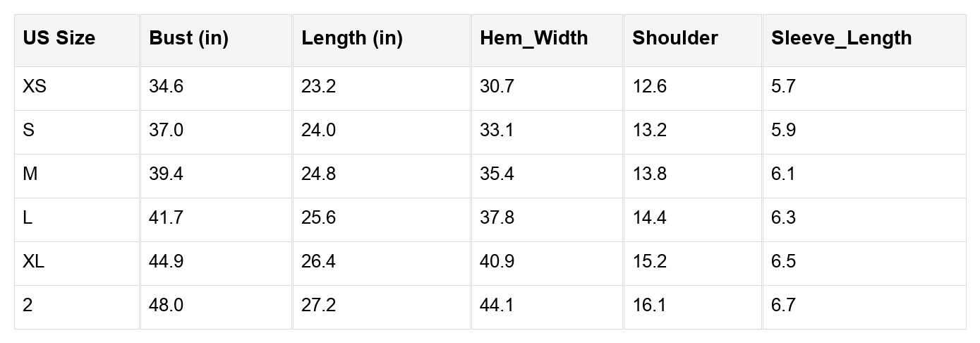Select the XL size cell
Screen dimensions: 980x343
(33, 262)
